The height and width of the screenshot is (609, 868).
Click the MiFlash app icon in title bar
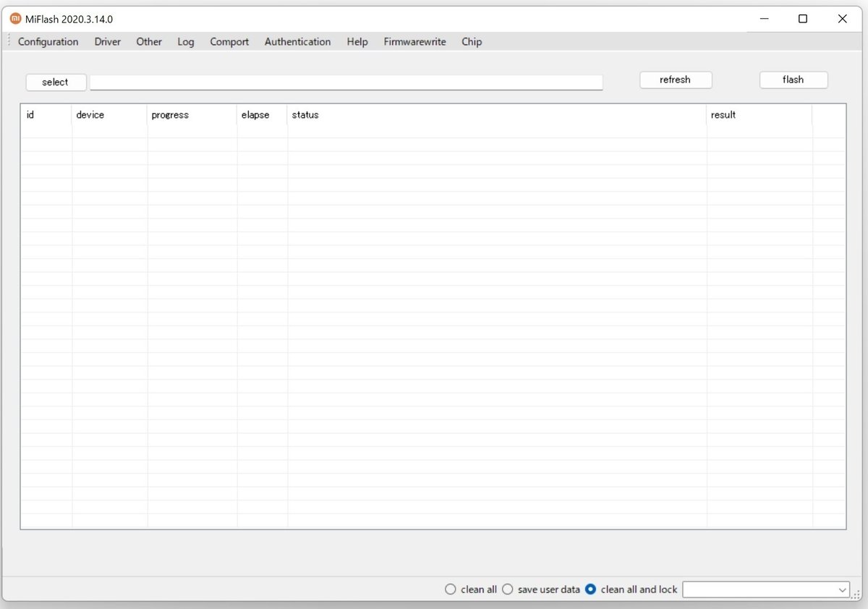point(16,19)
